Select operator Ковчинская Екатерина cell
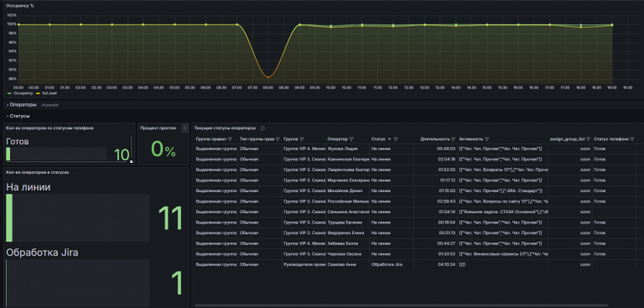Screen dimensions: 644x308 pyautogui.click(x=347, y=159)
